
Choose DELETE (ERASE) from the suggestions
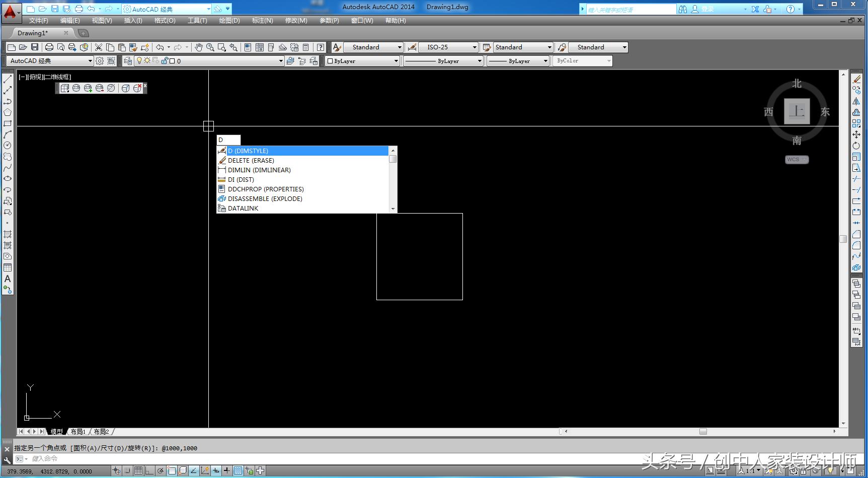point(302,160)
